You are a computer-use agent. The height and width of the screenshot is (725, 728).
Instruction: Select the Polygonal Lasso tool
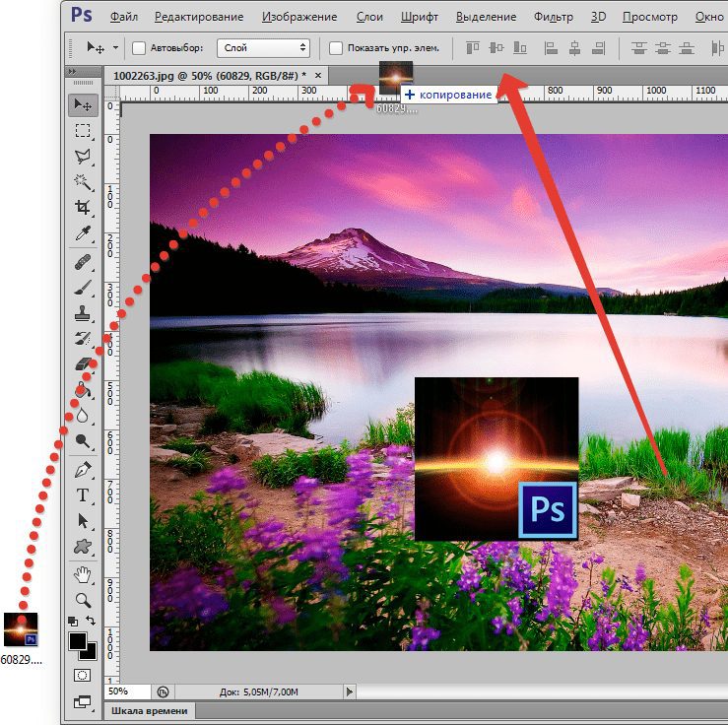pos(83,157)
